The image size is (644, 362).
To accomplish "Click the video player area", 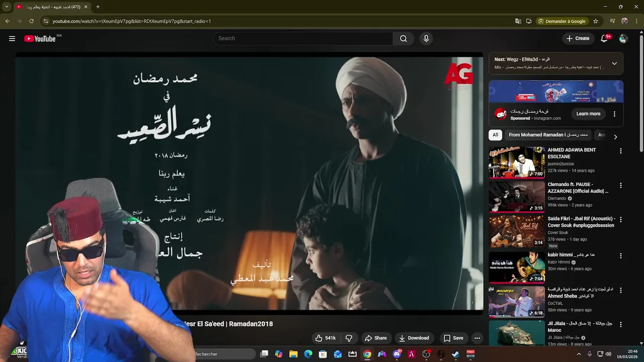I will 249,184.
